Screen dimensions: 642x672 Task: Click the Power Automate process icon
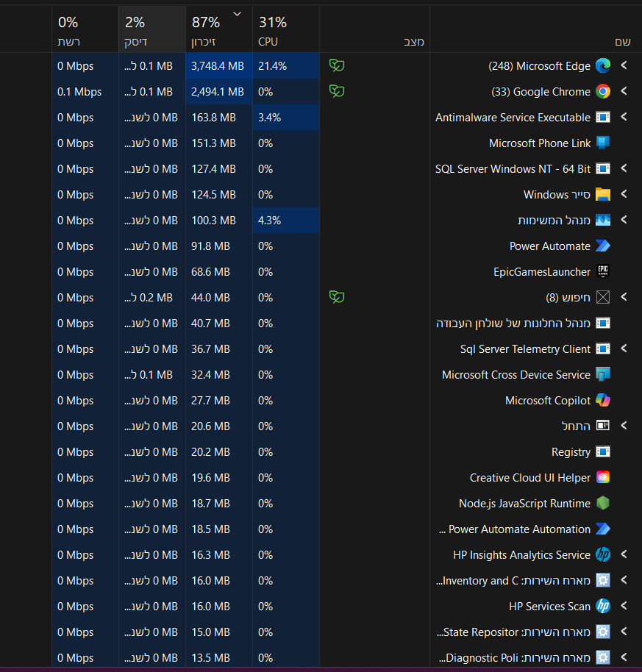[603, 246]
